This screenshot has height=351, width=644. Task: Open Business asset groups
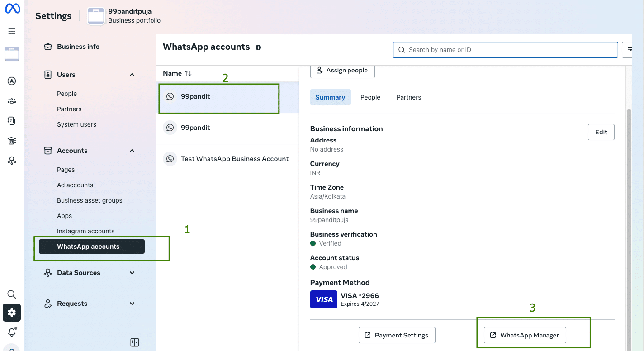point(90,200)
